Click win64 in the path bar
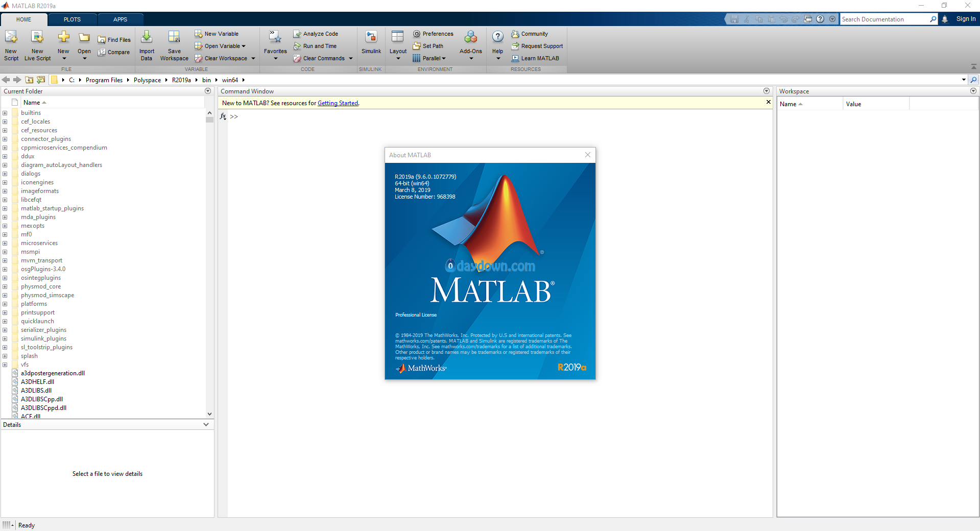980x531 pixels. pos(230,80)
